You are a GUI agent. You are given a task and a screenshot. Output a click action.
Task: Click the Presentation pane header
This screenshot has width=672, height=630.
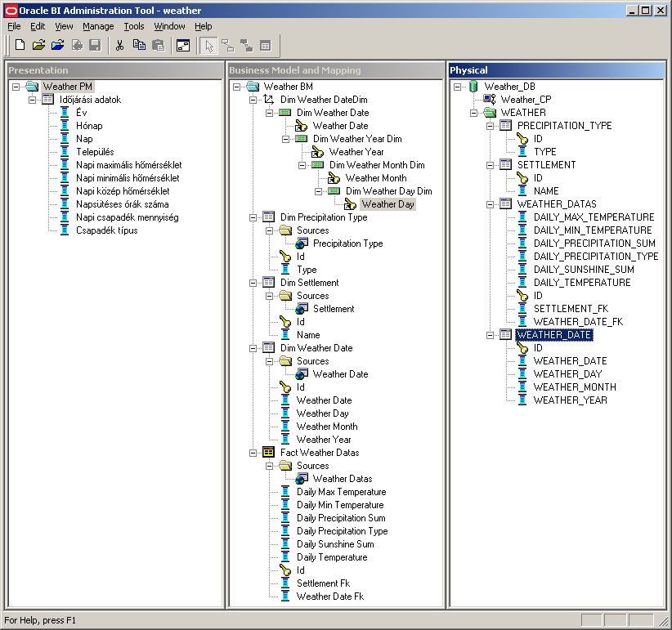point(114,70)
